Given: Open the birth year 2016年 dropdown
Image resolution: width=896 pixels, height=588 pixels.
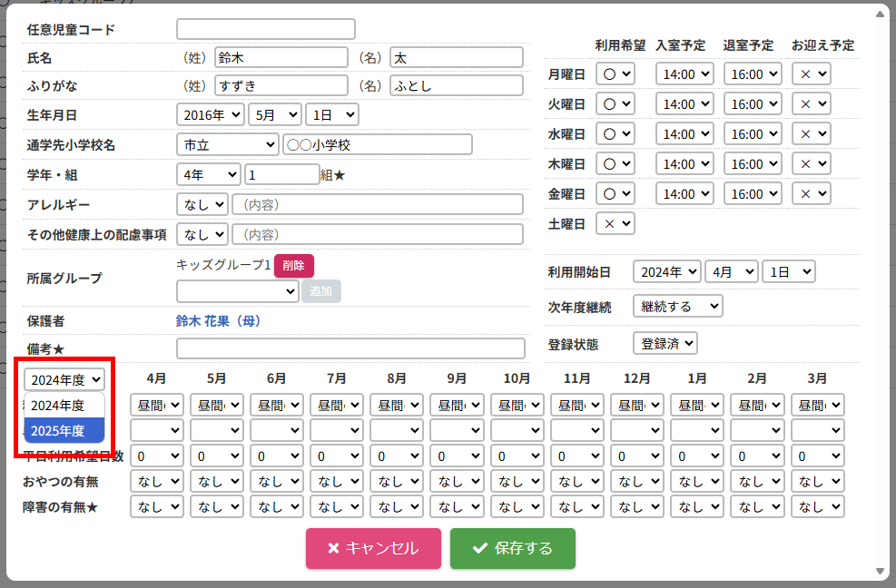Looking at the screenshot, I should [x=210, y=115].
